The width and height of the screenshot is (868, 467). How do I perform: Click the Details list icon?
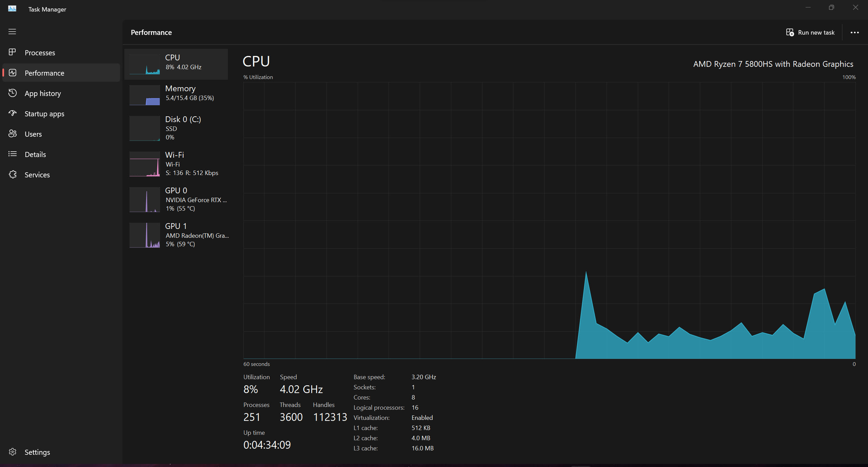tap(13, 154)
